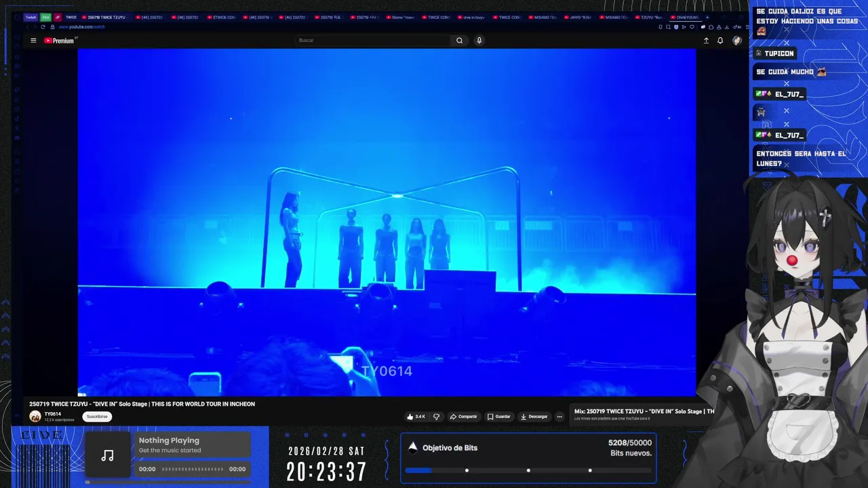Select the JIHYO 'Killer' browser tab
Image resolution: width=868 pixels, height=488 pixels.
[578, 17]
